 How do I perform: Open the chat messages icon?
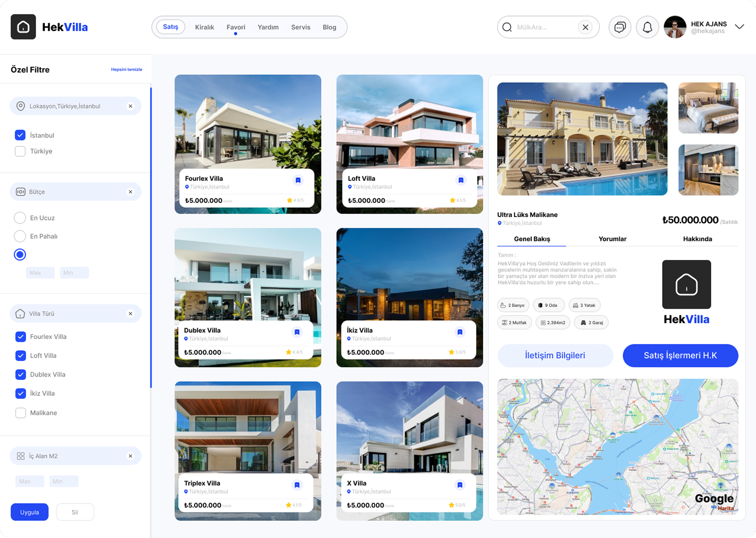click(x=619, y=27)
